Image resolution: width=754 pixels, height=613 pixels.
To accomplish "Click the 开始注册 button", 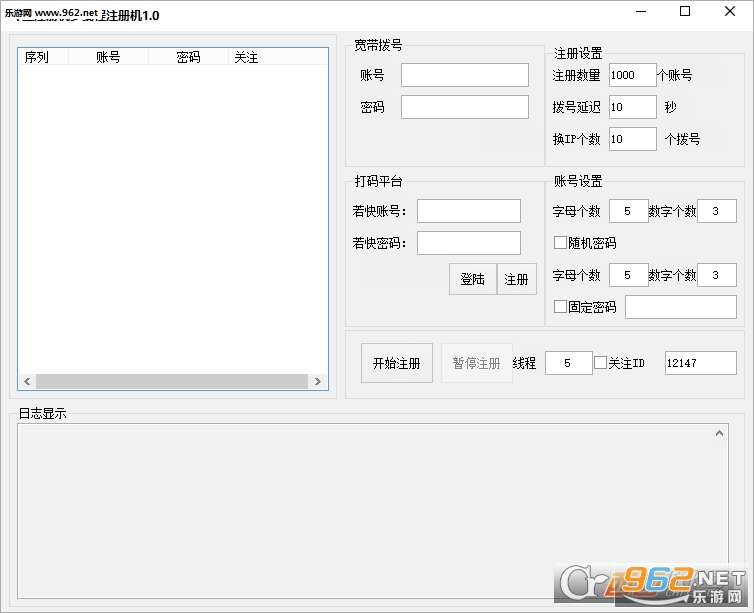I will (397, 363).
